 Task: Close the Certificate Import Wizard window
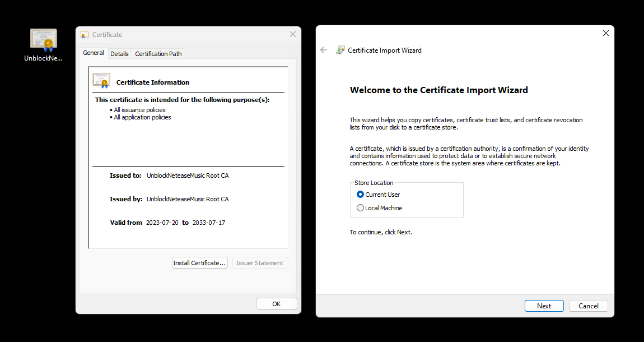[605, 33]
